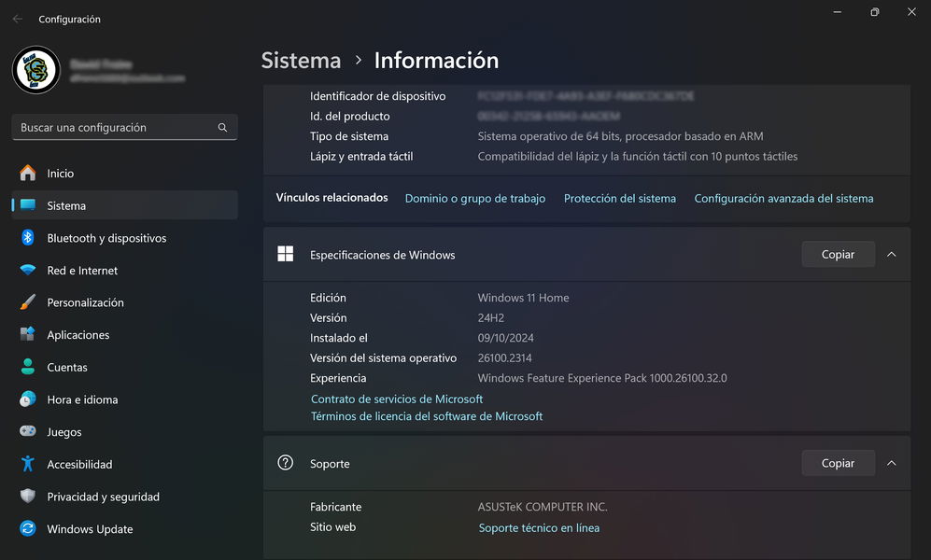
Task: Click the Sistema monitor icon
Action: pos(27,205)
